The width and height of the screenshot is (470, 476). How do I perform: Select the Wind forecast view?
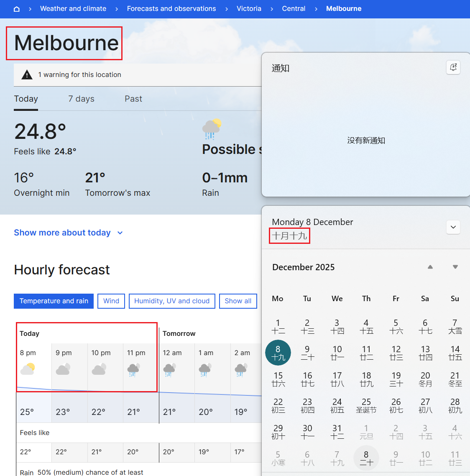pos(111,301)
